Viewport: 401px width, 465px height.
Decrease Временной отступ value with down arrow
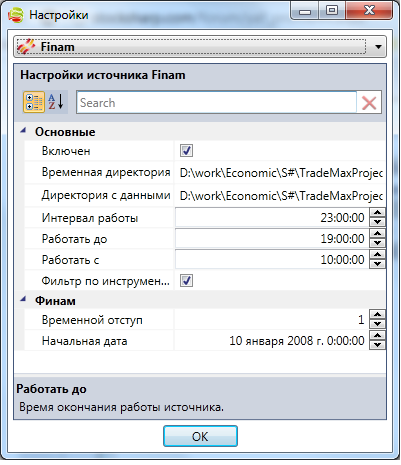[377, 324]
